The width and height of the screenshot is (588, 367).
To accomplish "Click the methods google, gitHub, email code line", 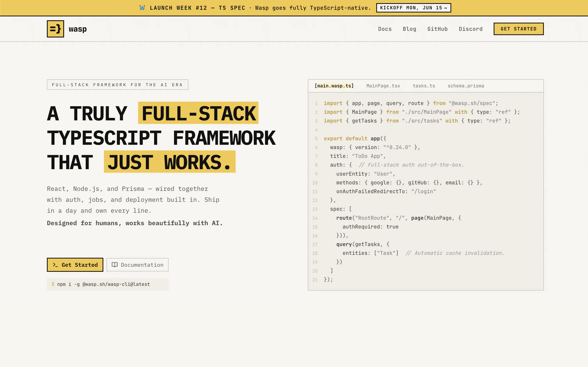I will pos(409,183).
